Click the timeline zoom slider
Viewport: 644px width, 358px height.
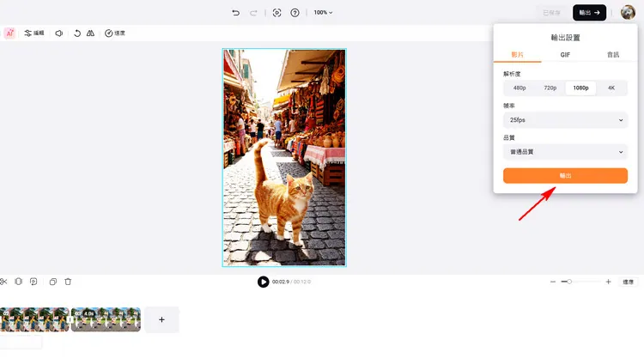click(x=569, y=282)
